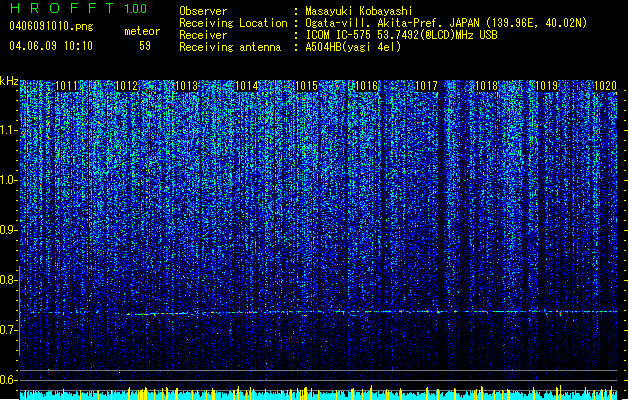Click the 1016 time marker
Screen dimensions: 629x400
click(x=367, y=86)
